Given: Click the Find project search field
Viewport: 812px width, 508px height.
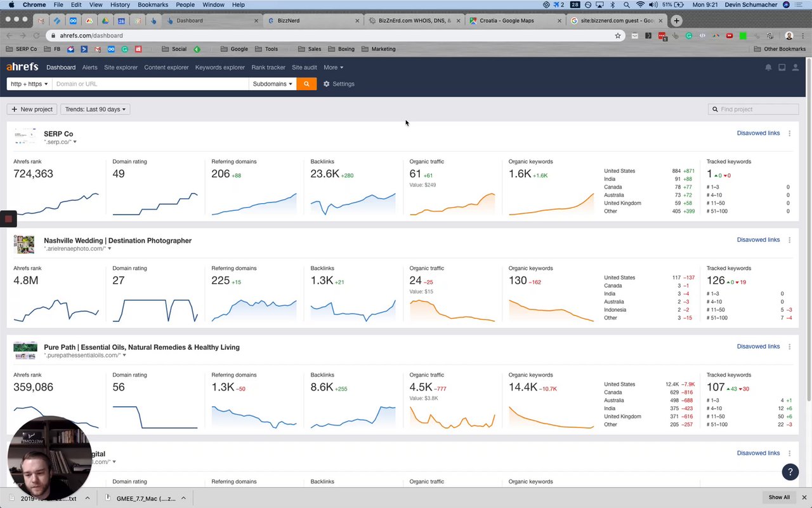Looking at the screenshot, I should click(x=753, y=109).
